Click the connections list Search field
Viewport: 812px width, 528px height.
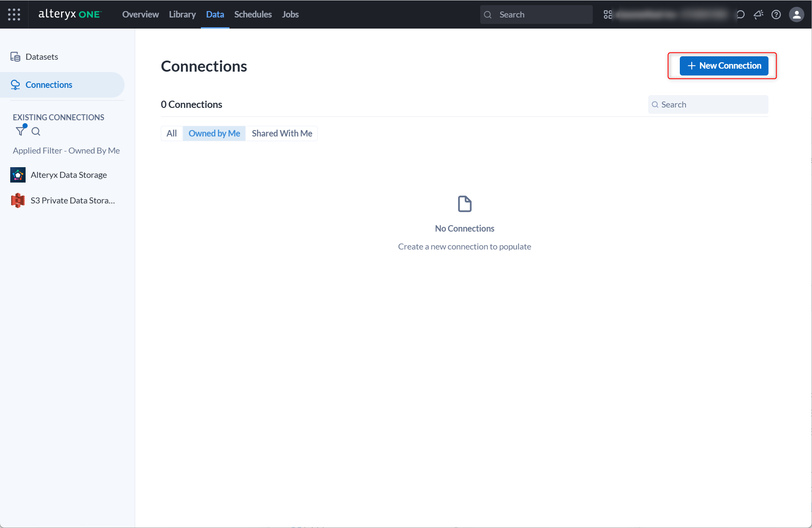(708, 104)
